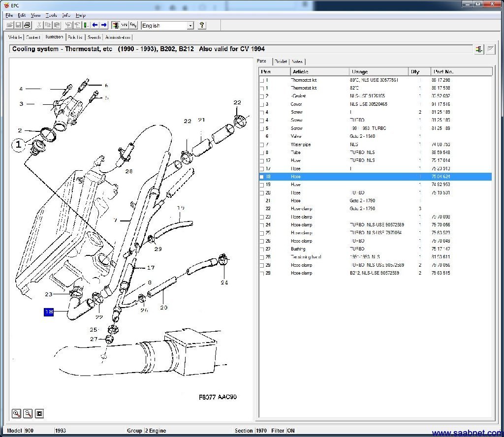Sort by the Usage column header
The height and width of the screenshot is (437, 504).
[379, 72]
